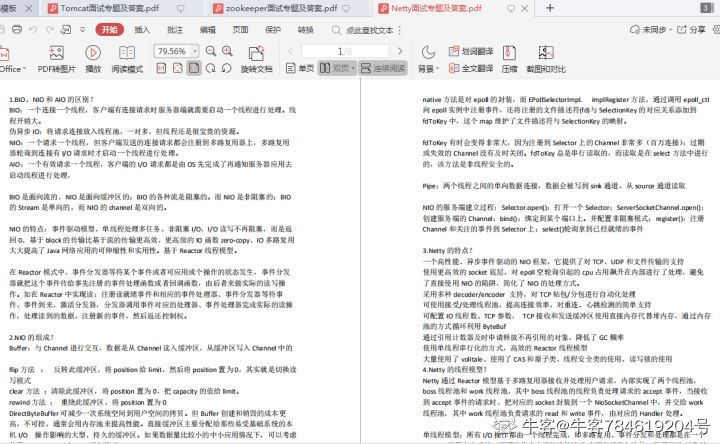Click pin icon on zookeeper tab
This screenshot has width=720, height=444.
346,8
